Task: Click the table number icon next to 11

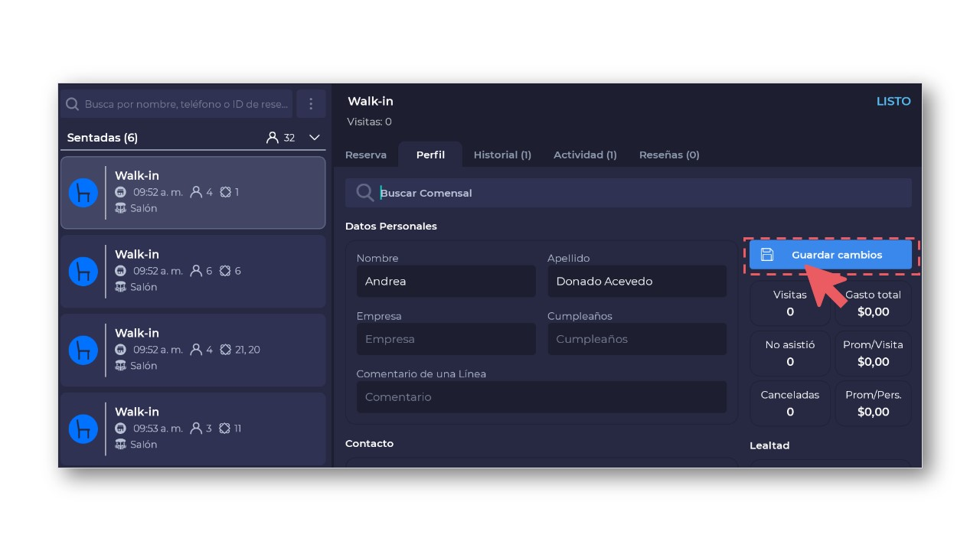Action: click(225, 429)
